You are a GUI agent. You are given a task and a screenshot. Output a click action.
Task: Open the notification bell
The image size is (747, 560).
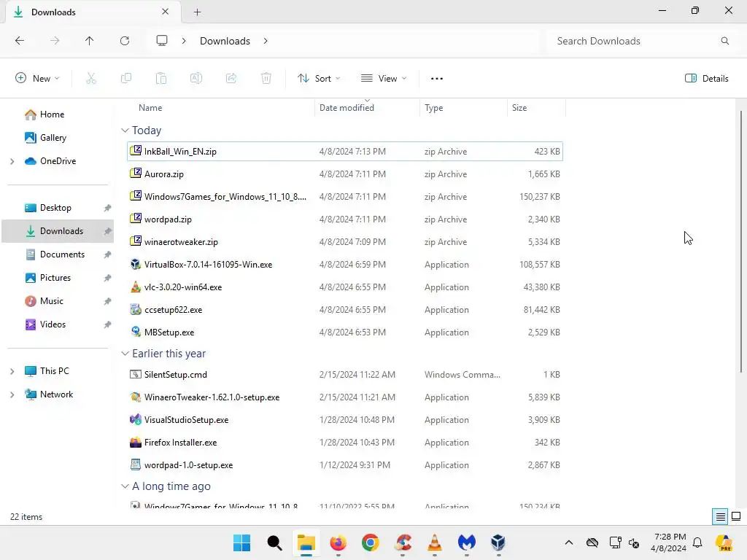click(x=697, y=542)
